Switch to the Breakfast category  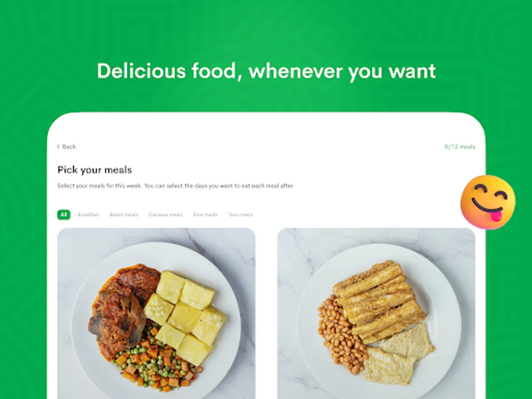pos(88,215)
